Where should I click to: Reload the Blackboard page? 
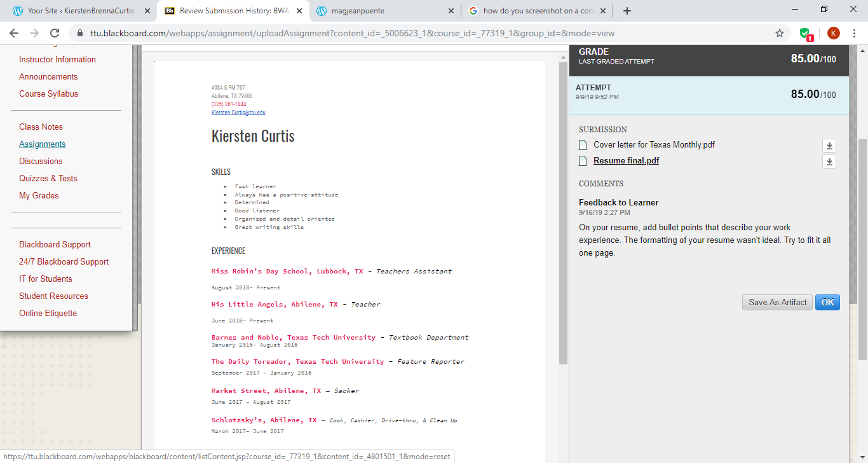(x=55, y=33)
